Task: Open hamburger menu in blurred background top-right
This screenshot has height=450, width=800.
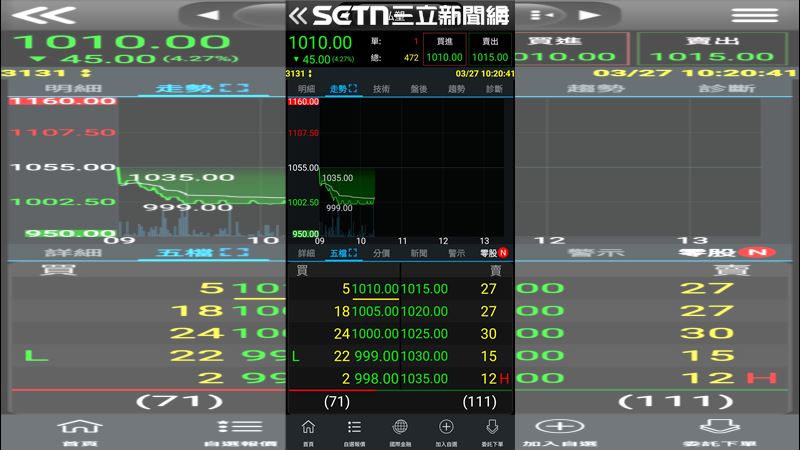Action: (754, 15)
